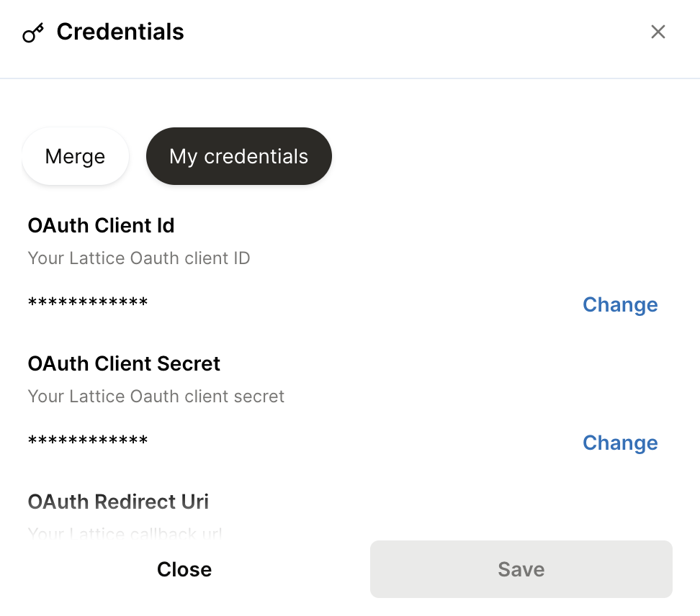Click the faded Lattice callback url text
Screen dimensions: 700x616
point(125,533)
